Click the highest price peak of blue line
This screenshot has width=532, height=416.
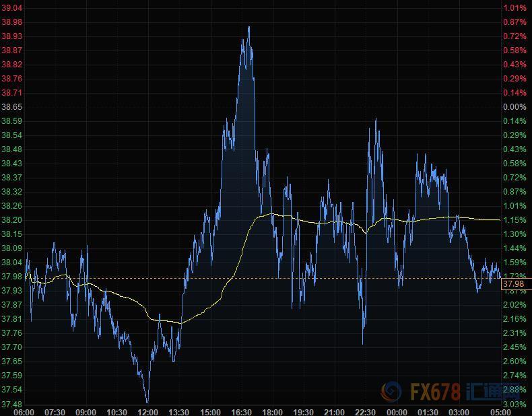(249, 27)
